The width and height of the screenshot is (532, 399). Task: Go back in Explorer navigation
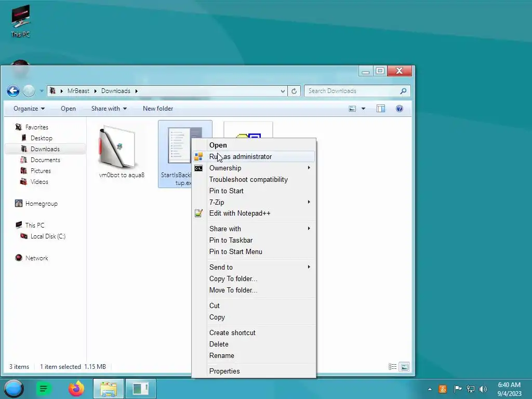pos(13,91)
